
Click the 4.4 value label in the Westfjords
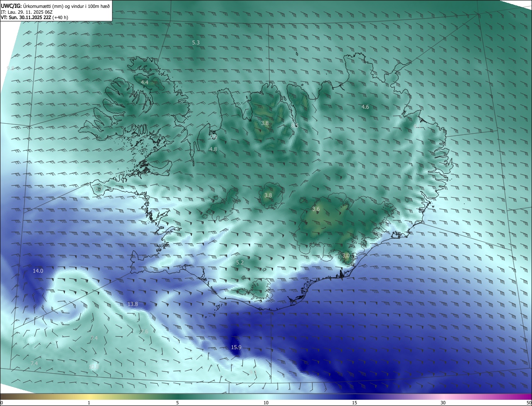click(145, 83)
